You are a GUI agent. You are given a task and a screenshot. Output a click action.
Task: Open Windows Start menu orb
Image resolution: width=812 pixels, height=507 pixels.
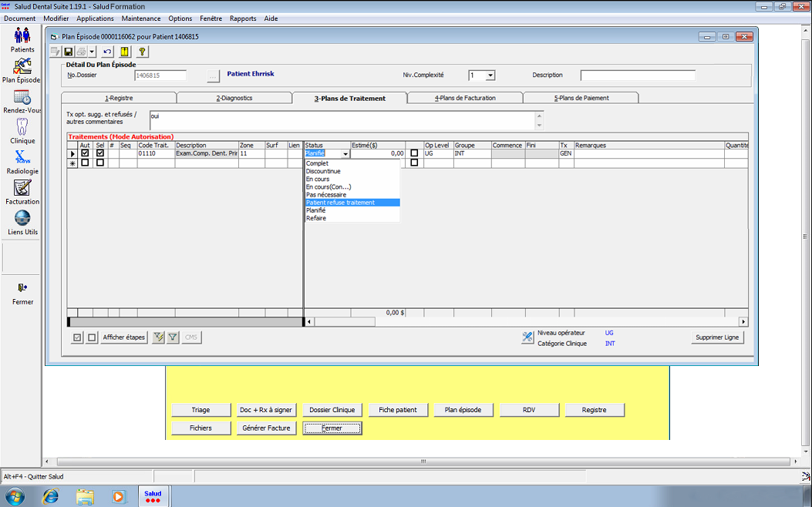(x=15, y=497)
